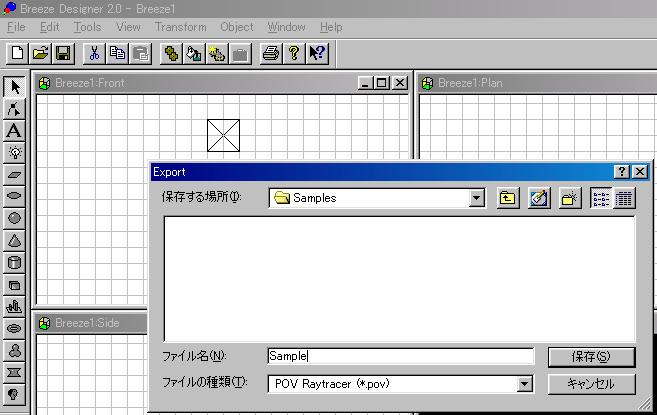Screen dimensions: 657x415
Task: Click the Export dialog help '?' button
Action: click(621, 171)
